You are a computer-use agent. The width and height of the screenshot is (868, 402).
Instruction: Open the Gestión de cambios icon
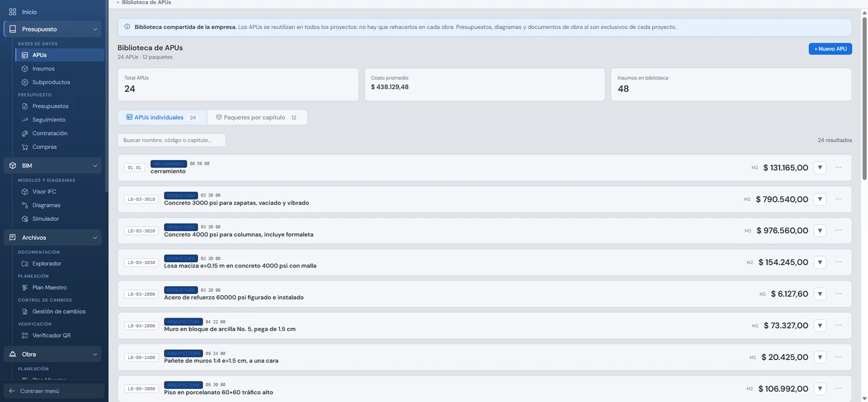pos(25,312)
